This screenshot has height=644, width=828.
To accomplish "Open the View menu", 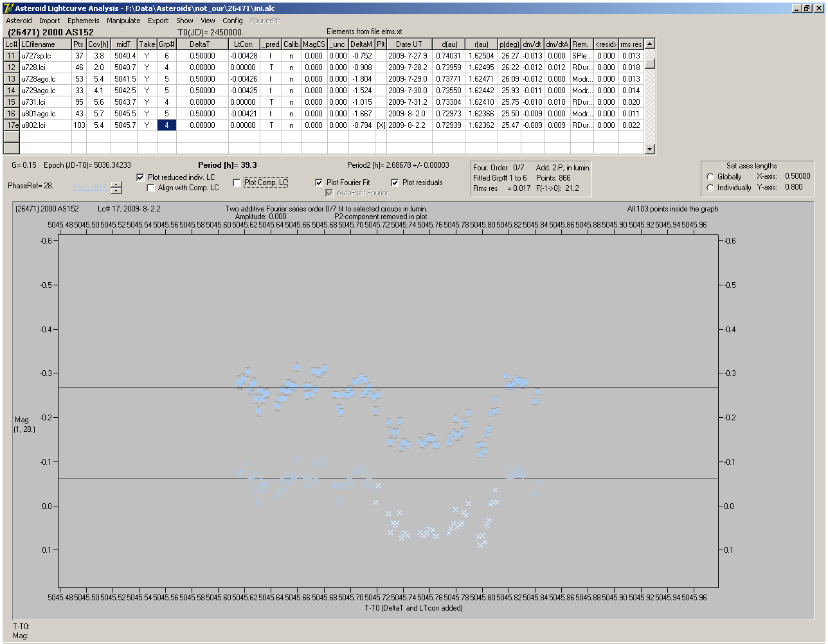I will [x=208, y=21].
